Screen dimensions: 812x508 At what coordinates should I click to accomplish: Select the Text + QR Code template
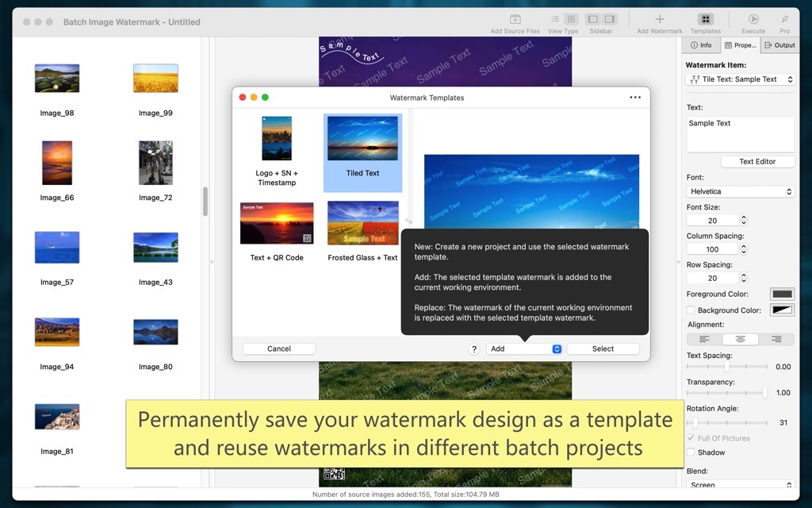point(277,232)
